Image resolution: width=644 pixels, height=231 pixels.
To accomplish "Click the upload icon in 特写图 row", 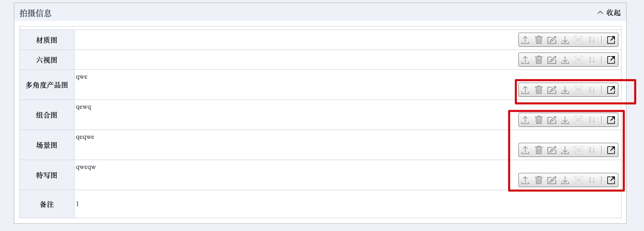I will [525, 180].
